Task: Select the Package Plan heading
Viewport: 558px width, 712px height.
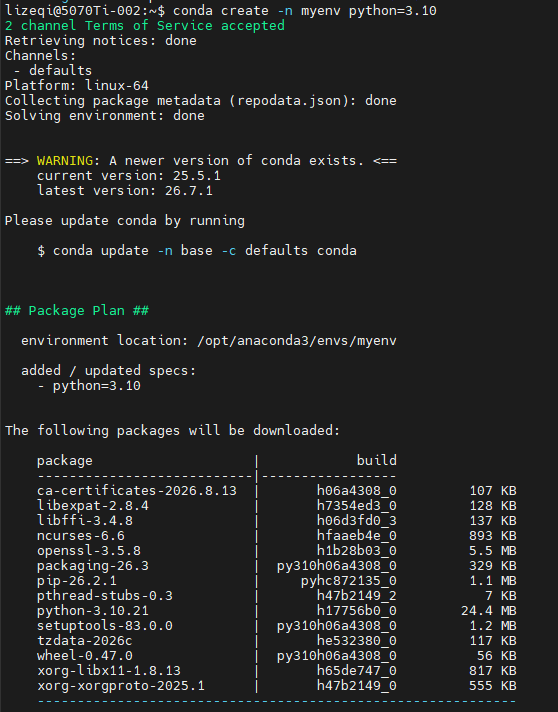Action: 77,310
